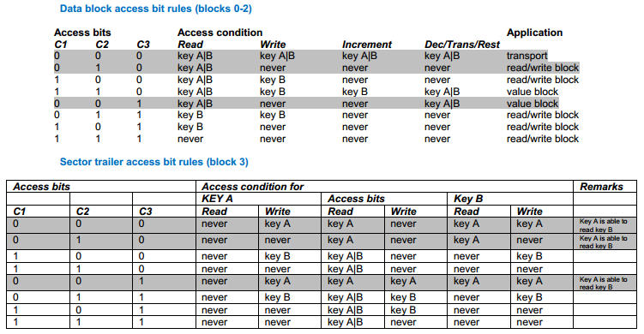Click 'key B' Increment cell in data block table

pyautogui.click(x=355, y=92)
